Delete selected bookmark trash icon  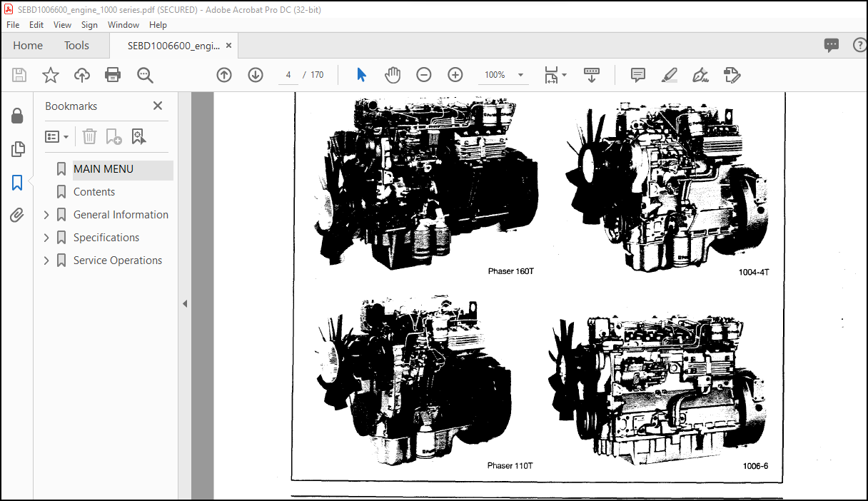(89, 136)
